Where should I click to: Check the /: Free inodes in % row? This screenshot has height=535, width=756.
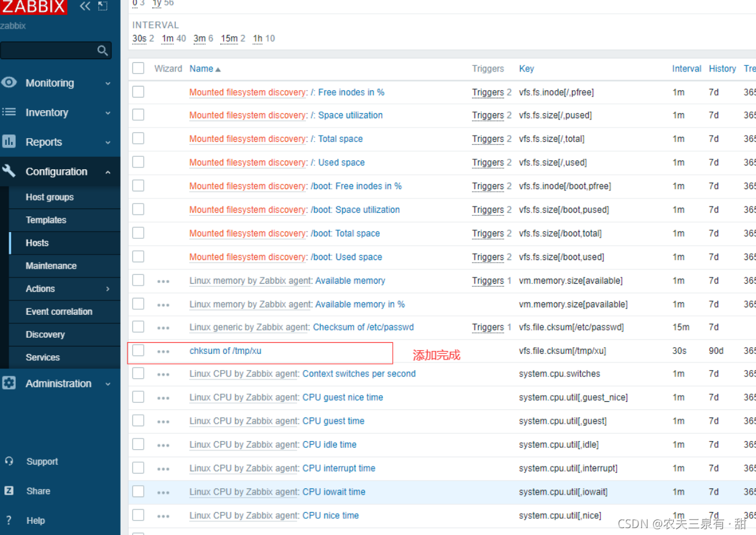tap(138, 91)
